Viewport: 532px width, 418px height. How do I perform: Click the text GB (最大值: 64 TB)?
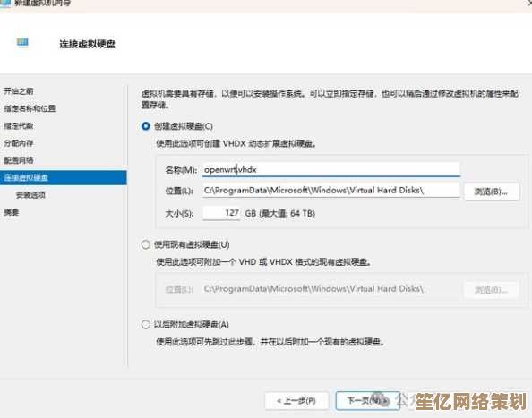[280, 213]
